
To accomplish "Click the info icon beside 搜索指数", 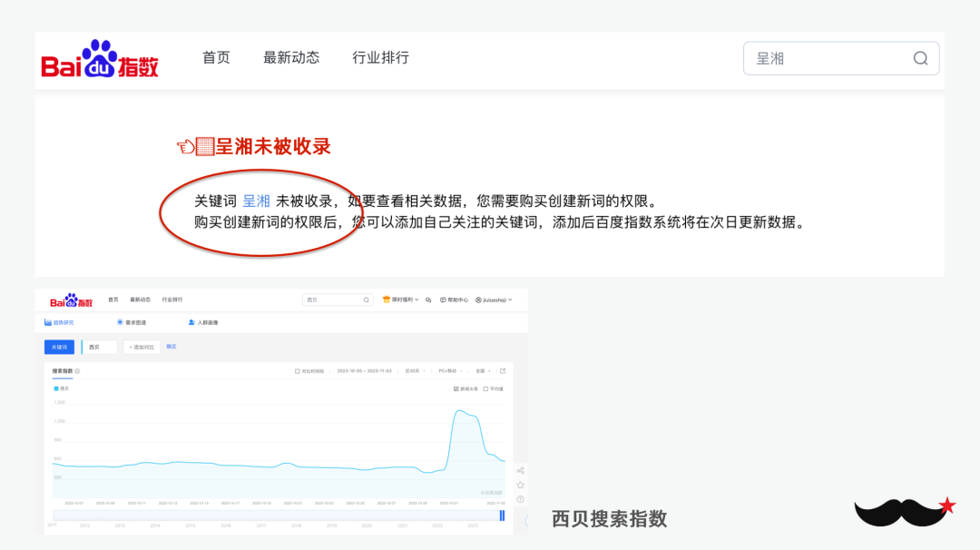I will [x=77, y=371].
